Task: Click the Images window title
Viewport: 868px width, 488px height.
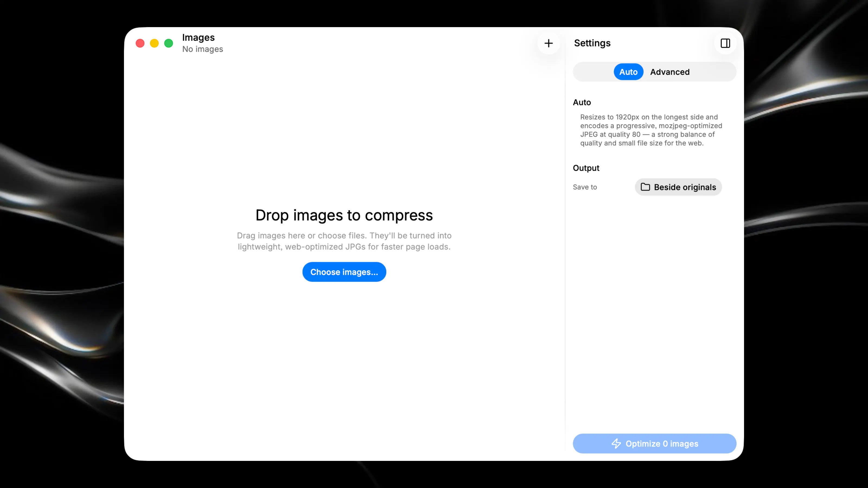Action: click(x=199, y=37)
